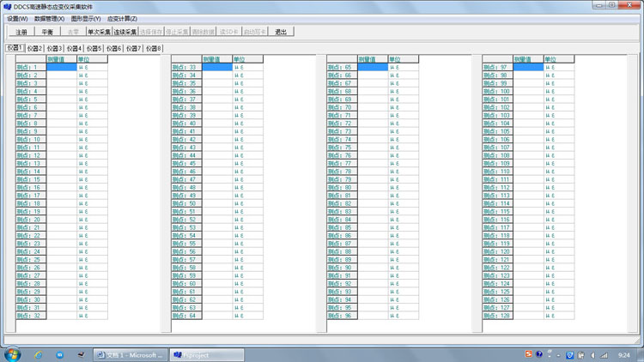This screenshot has height=362, width=644.
Task: Click the 测量值 header in fourth table
Action: 528,59
